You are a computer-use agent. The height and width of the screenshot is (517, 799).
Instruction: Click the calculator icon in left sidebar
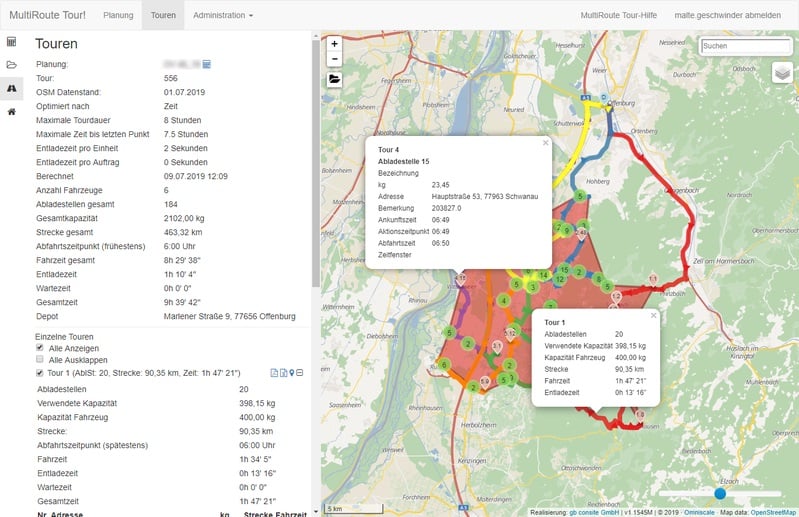click(x=11, y=42)
